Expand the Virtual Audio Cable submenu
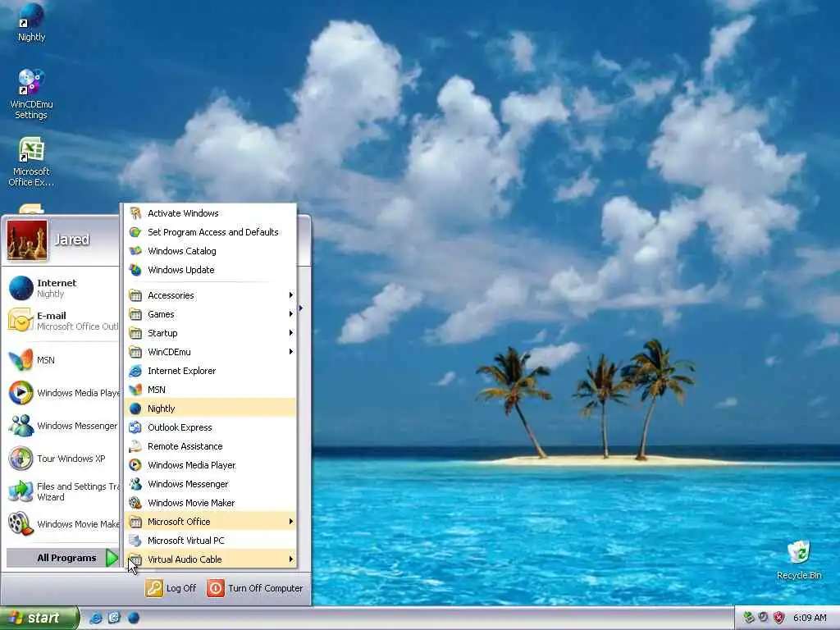 tap(210, 559)
